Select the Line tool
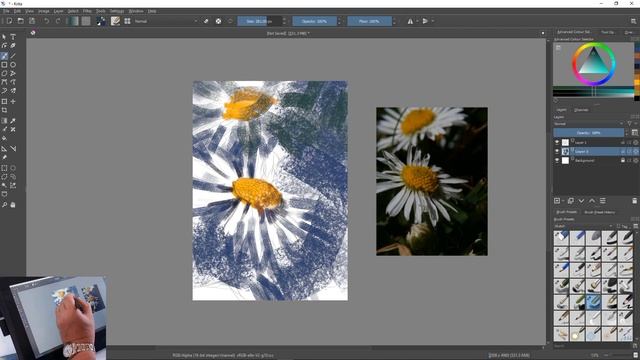The image size is (640, 360). tap(13, 56)
